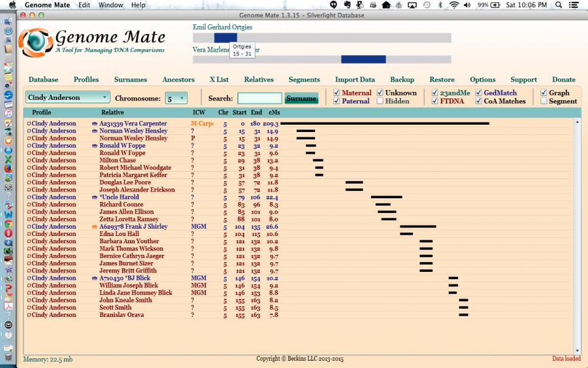
Task: Click the Relatives link
Action: point(259,80)
